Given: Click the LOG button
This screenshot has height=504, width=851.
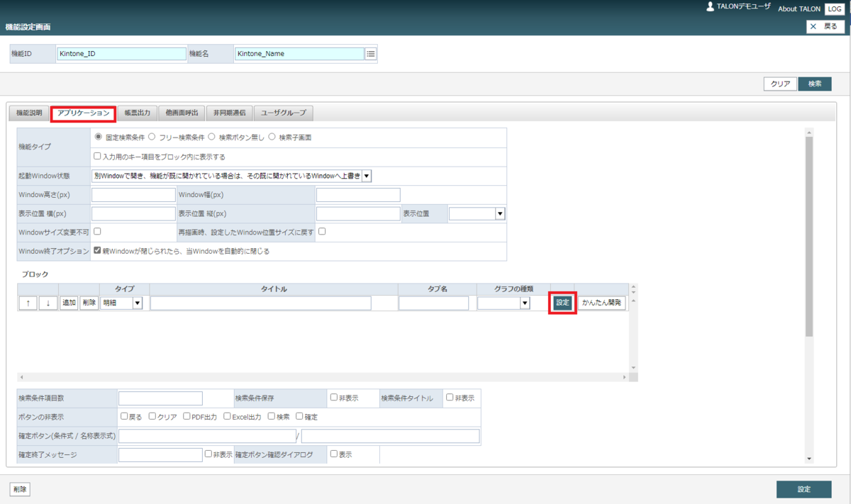Looking at the screenshot, I should point(834,9).
